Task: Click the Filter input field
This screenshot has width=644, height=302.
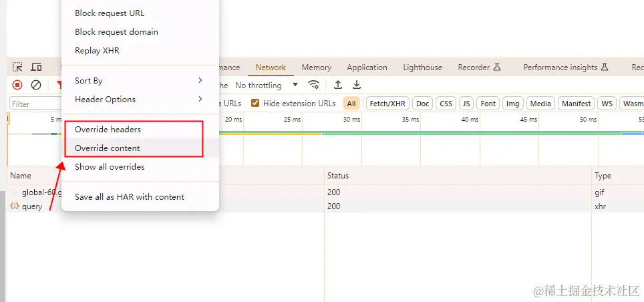Action: [x=35, y=104]
